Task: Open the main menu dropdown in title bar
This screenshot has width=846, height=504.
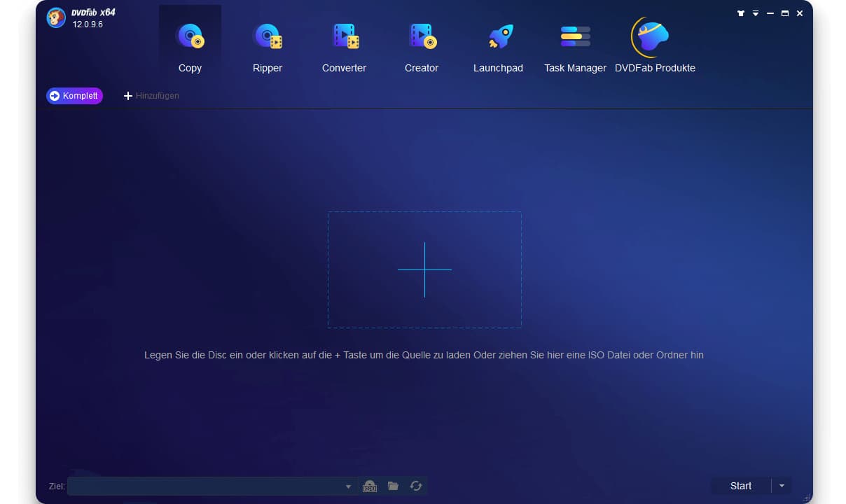Action: [x=756, y=13]
